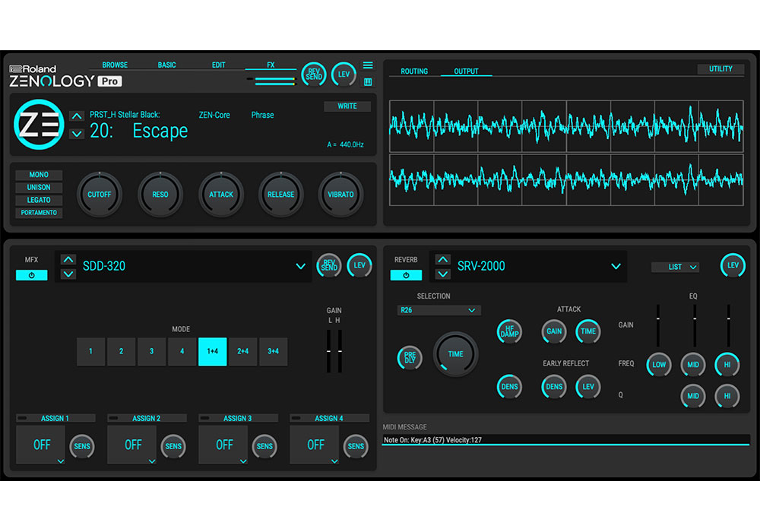Viewport: 760px width, 532px height.
Task: Click the EQ FREQ LOW knob
Action: click(x=659, y=365)
